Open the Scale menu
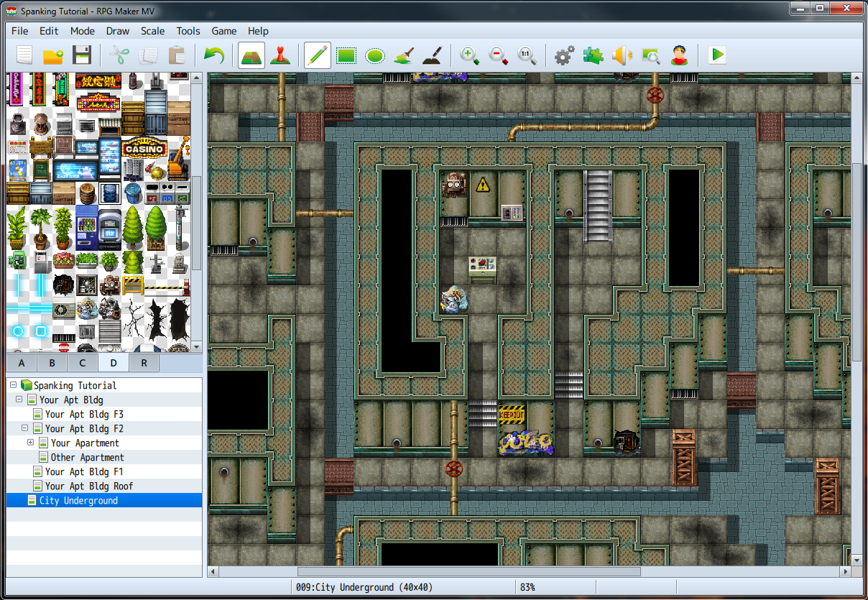This screenshot has width=868, height=600. click(153, 31)
